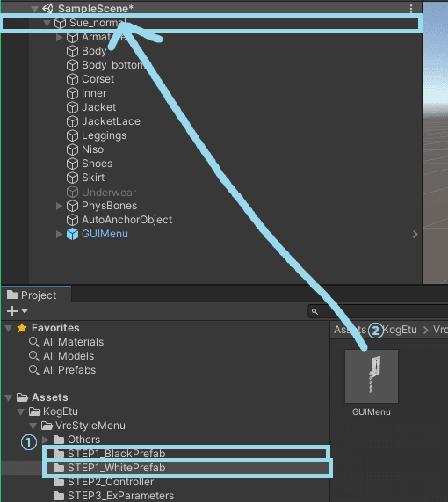Click the cube icon of Sue_normal
The height and width of the screenshot is (502, 448).
(x=60, y=23)
